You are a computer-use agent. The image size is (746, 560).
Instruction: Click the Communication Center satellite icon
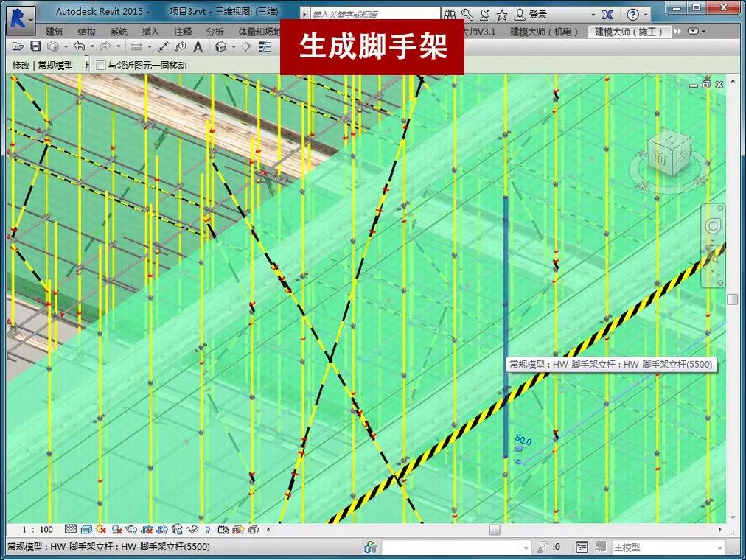(485, 15)
